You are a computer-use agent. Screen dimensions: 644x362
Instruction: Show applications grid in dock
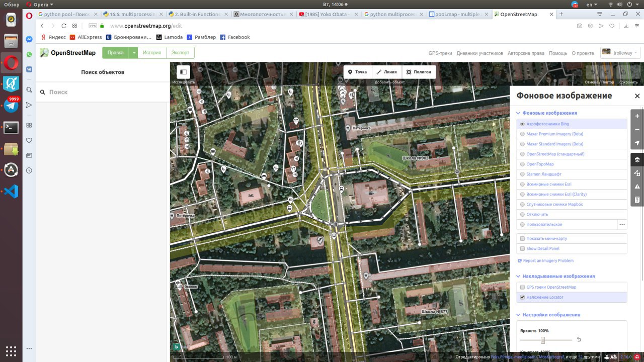11,350
